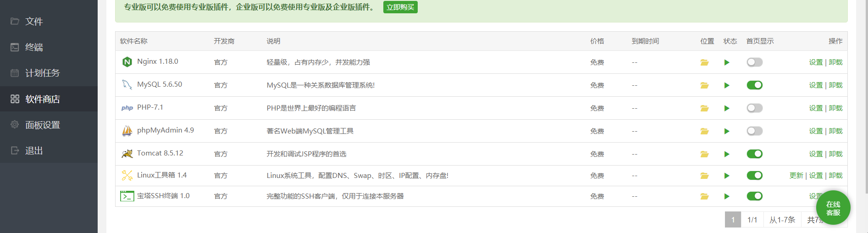Image resolution: width=868 pixels, height=233 pixels.
Task: Click the PHP logo icon
Action: [x=127, y=108]
